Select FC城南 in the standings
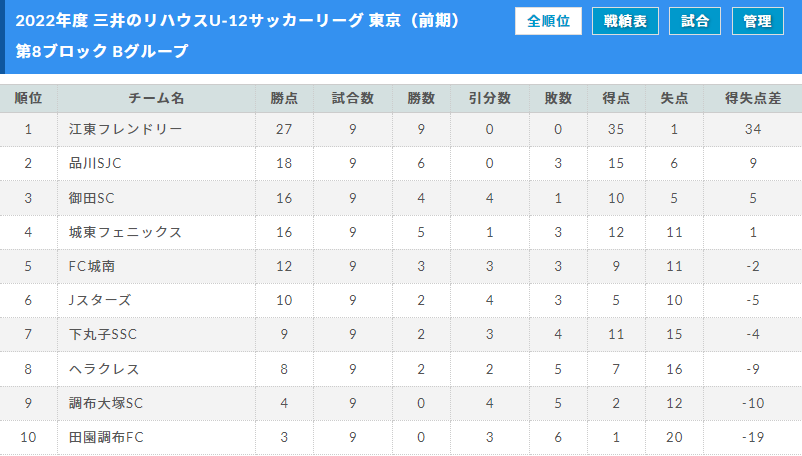Image resolution: width=802 pixels, height=456 pixels. 91,266
